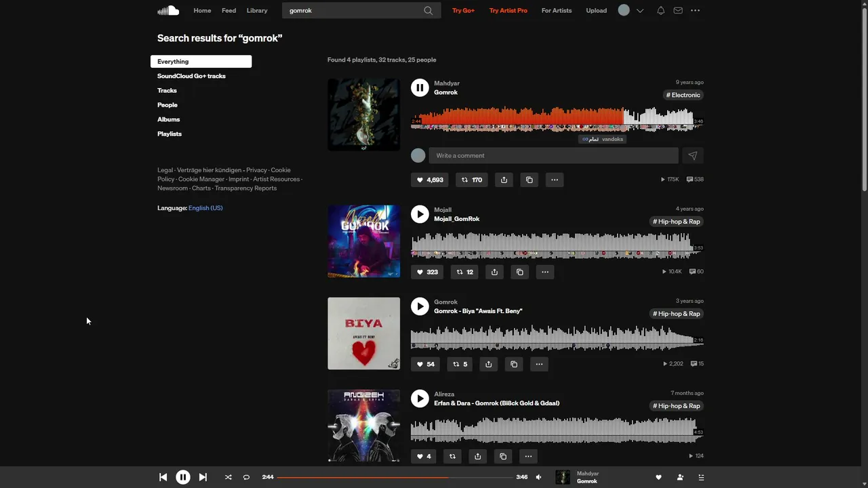Open the For Artists link

point(557,10)
